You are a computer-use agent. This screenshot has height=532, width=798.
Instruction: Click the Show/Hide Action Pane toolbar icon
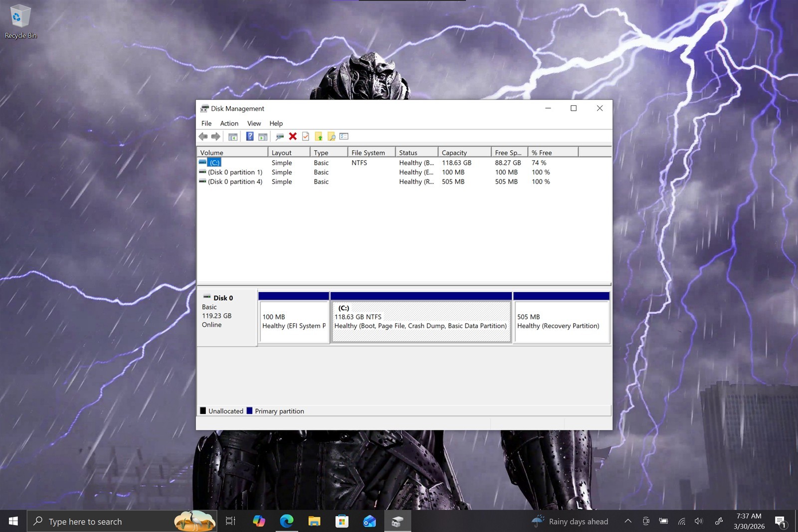pos(263,137)
